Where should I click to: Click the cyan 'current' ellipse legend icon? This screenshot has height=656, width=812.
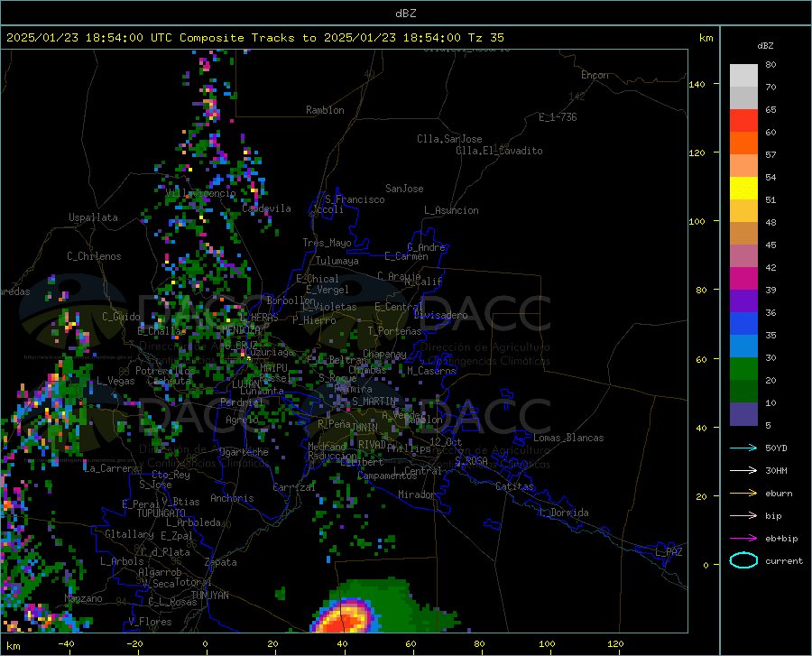click(x=743, y=560)
